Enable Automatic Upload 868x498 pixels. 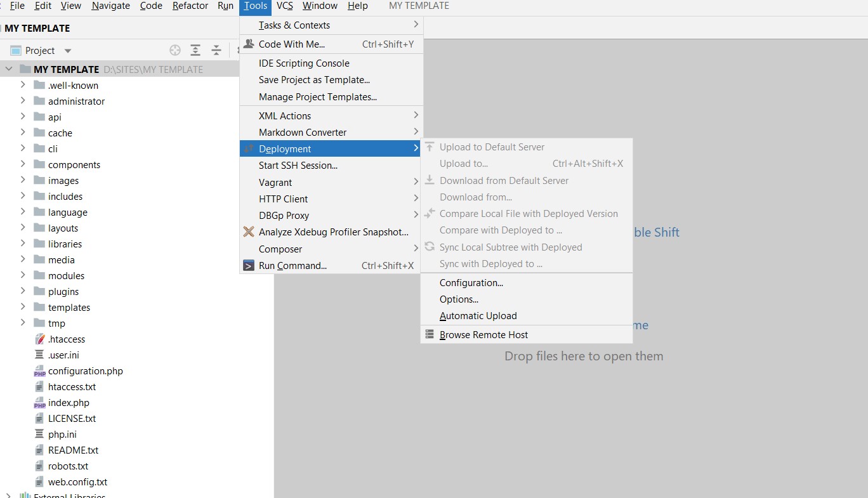coord(478,316)
